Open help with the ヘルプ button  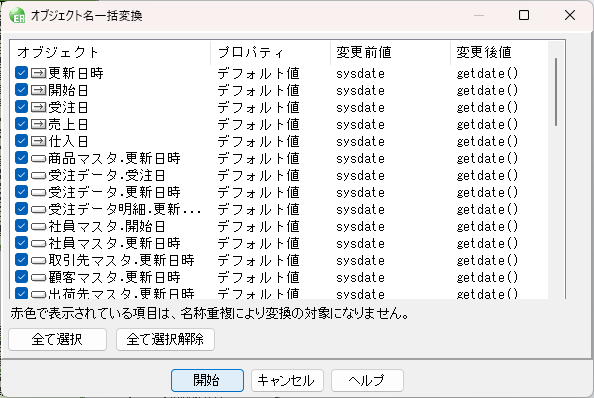point(367,380)
